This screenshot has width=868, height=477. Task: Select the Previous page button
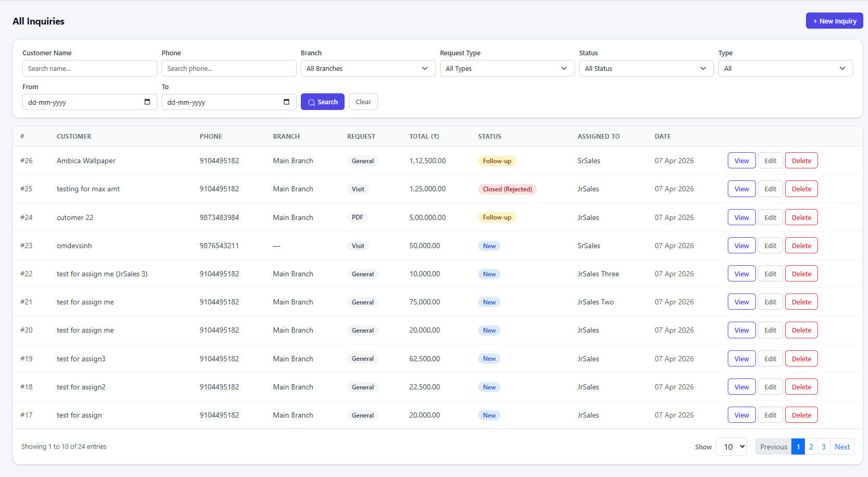tap(774, 447)
